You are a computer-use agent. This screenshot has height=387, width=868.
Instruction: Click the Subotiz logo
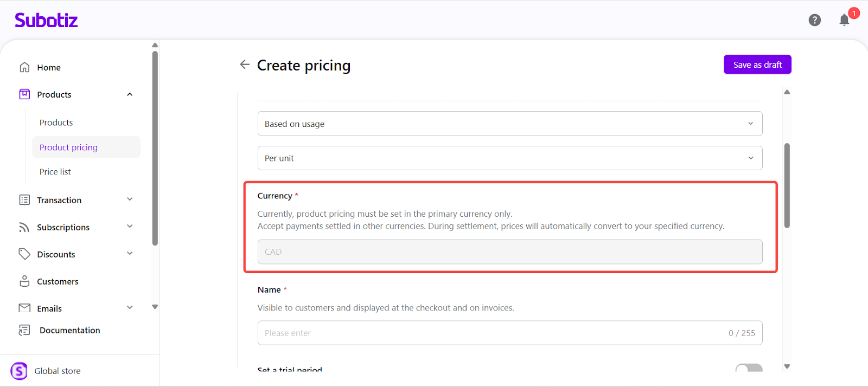pyautogui.click(x=46, y=20)
